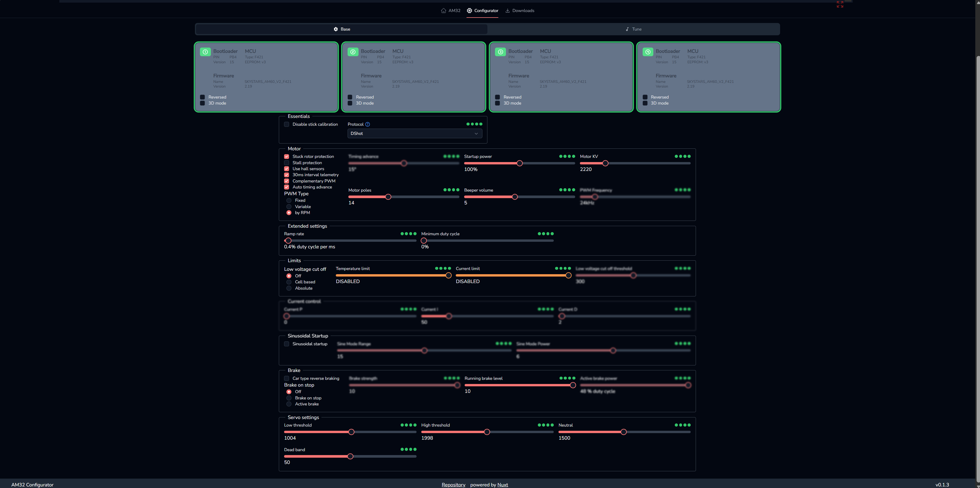Click the fullscreen expand icon
Viewport: 980px width, 488px height.
click(840, 4)
